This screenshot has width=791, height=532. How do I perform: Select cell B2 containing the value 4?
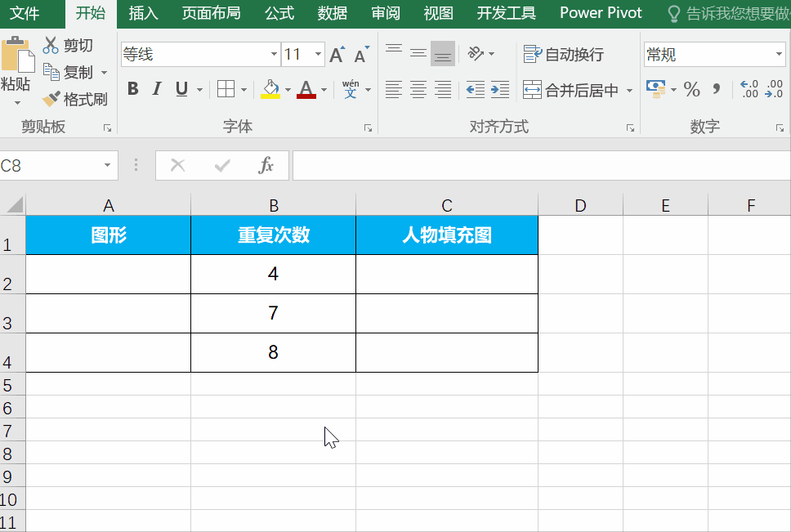pyautogui.click(x=273, y=274)
